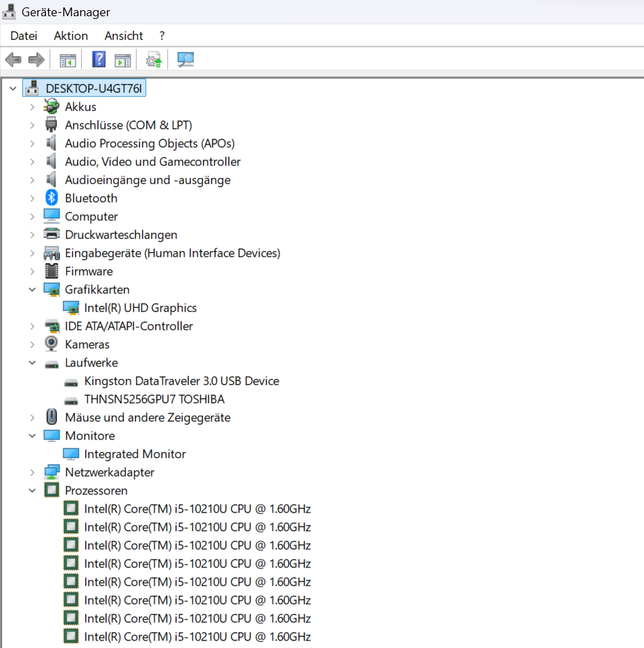This screenshot has height=648, width=644.
Task: Toggle the console tree pane icon
Action: pos(68,60)
